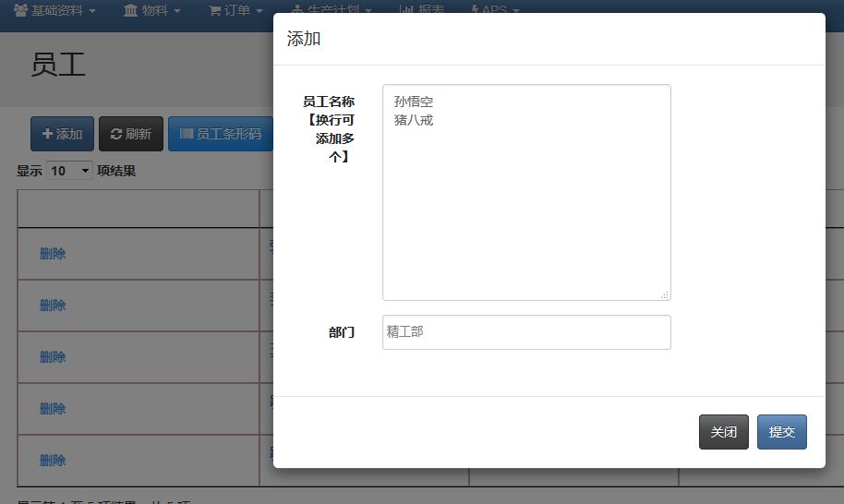Click the plus icon on 添加 button
Image resolution: width=844 pixels, height=504 pixels.
[x=47, y=134]
